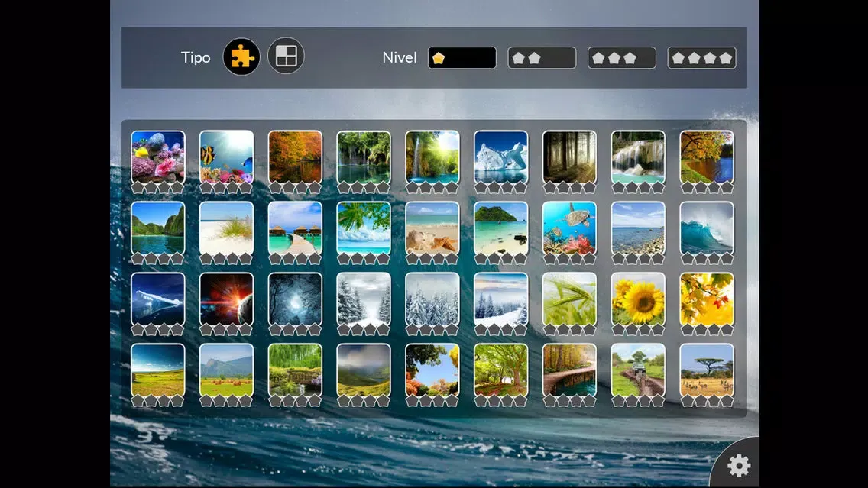Open the cascading turquoise waterfall puzzle
Screen dimensions: 868x488
638,157
